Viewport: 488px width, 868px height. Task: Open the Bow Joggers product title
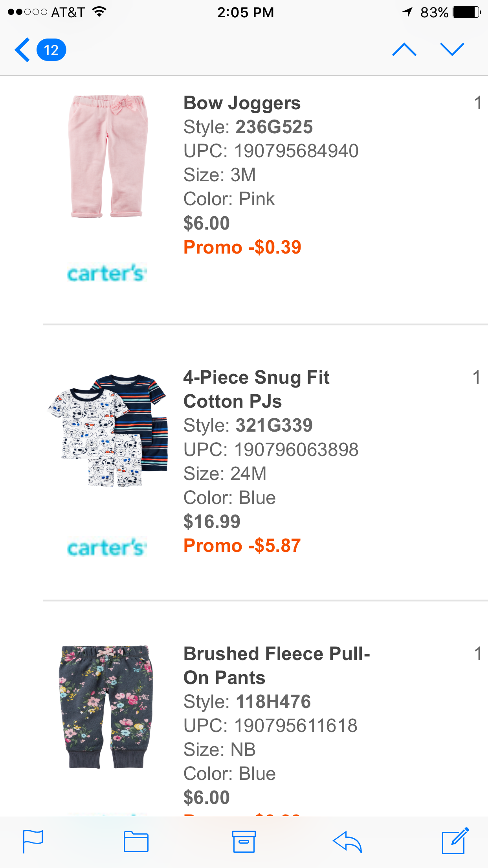(x=242, y=103)
